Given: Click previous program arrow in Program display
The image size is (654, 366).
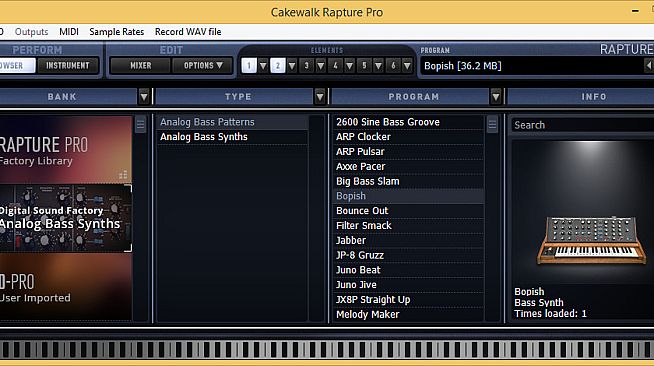Looking at the screenshot, I should tap(648, 65).
